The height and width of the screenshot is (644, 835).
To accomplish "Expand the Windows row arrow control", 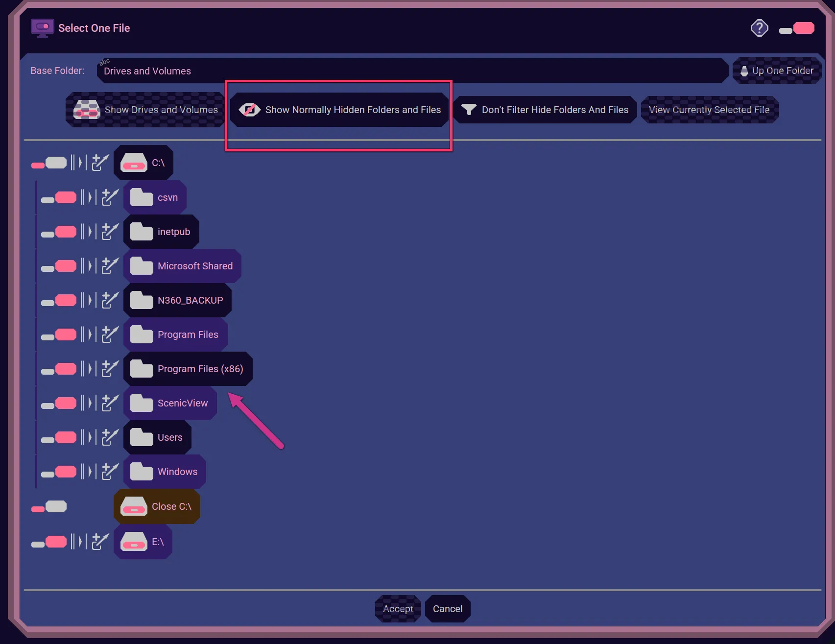I will pos(89,472).
